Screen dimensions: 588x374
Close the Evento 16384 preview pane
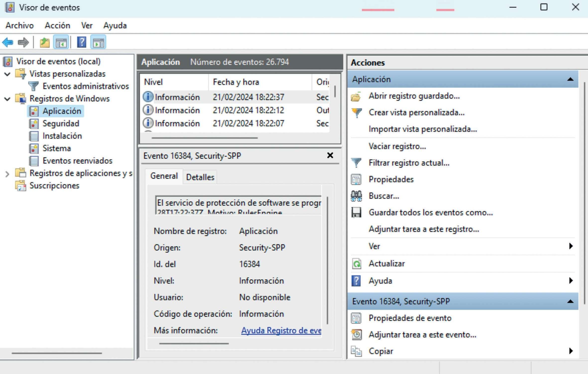point(330,155)
